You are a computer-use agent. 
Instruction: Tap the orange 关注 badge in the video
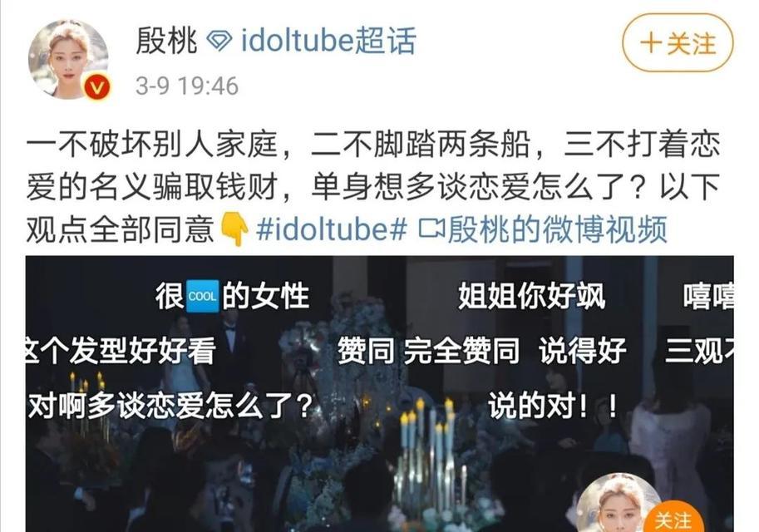pyautogui.click(x=673, y=520)
